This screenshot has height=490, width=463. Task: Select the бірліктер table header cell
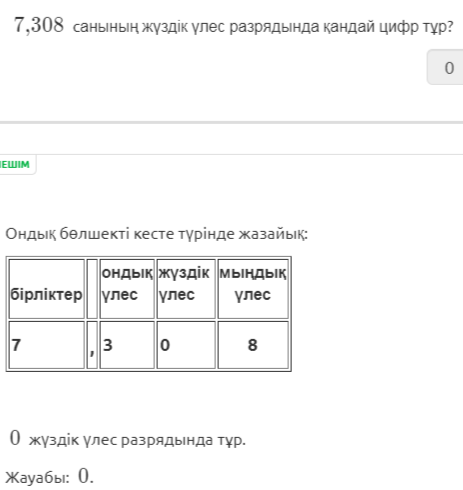coord(46,289)
